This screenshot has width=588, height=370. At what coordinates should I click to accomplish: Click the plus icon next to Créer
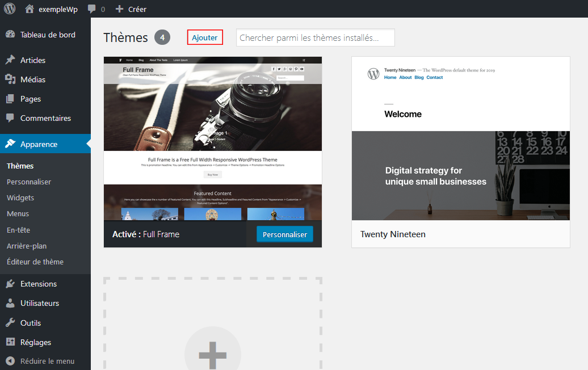point(119,9)
